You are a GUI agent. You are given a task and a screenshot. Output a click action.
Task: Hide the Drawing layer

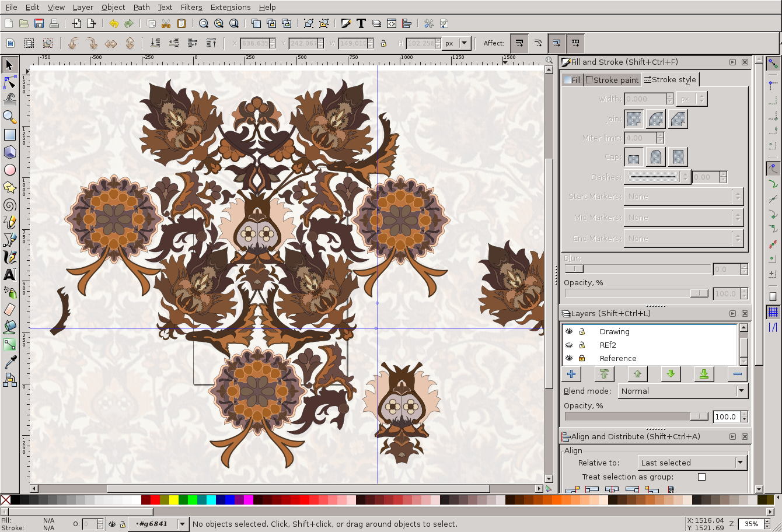tap(569, 331)
